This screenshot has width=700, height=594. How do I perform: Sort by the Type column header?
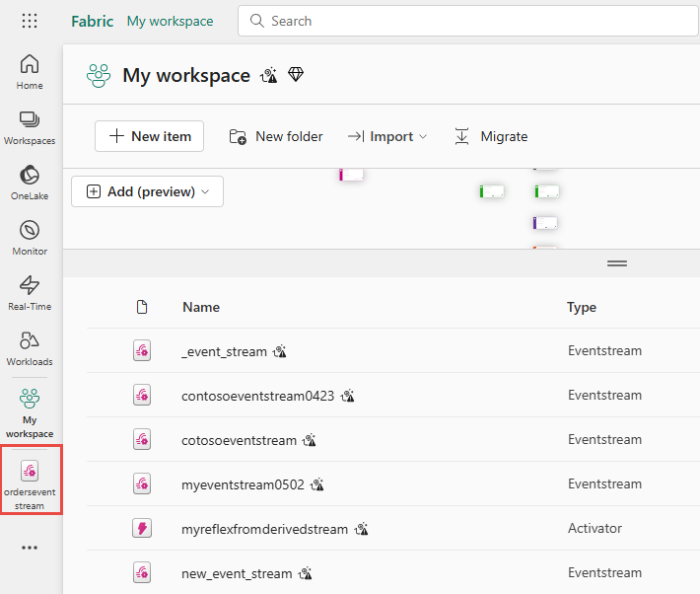click(582, 307)
